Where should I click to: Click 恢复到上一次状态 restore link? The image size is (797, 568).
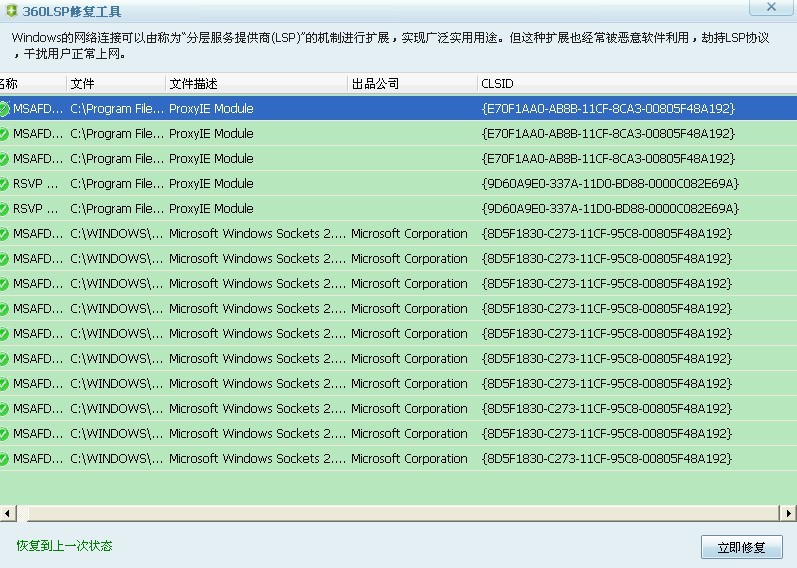[64, 546]
